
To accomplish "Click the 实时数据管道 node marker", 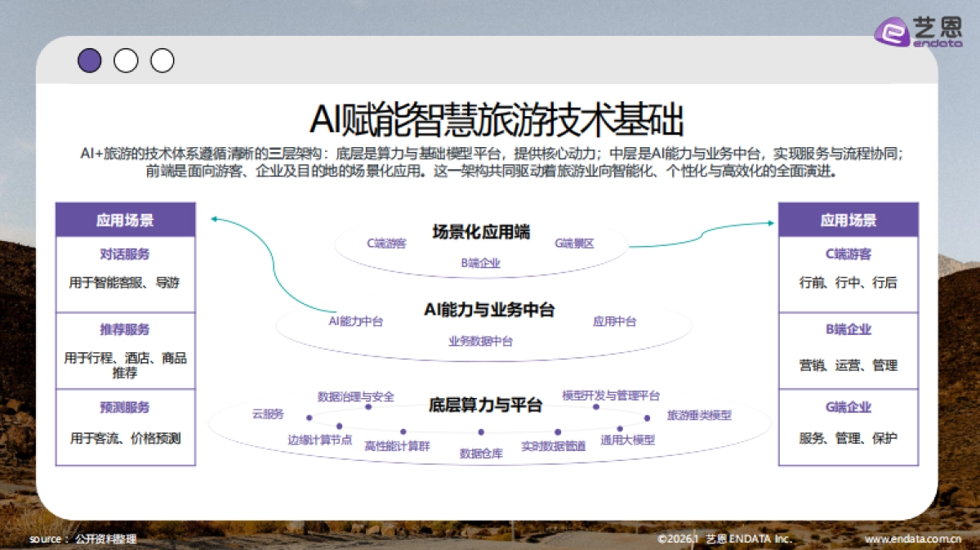I will (556, 431).
